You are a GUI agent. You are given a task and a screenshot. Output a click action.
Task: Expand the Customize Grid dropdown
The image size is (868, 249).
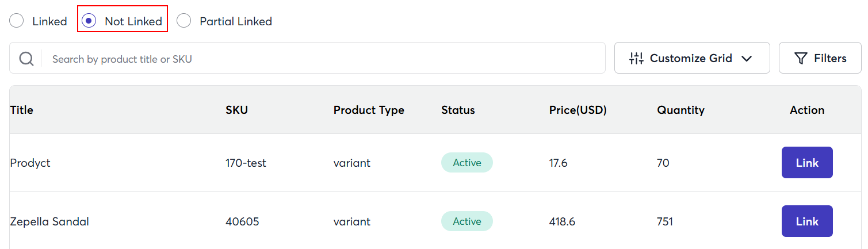(x=691, y=58)
